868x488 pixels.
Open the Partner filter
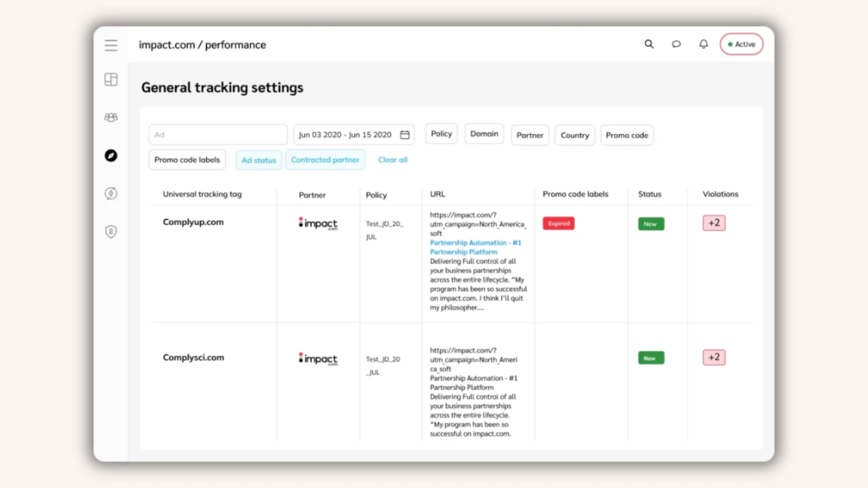[530, 135]
